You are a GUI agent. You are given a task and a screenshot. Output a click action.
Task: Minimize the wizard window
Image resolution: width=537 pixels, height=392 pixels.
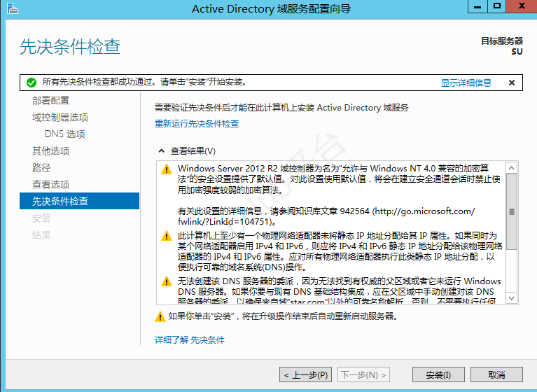477,6
